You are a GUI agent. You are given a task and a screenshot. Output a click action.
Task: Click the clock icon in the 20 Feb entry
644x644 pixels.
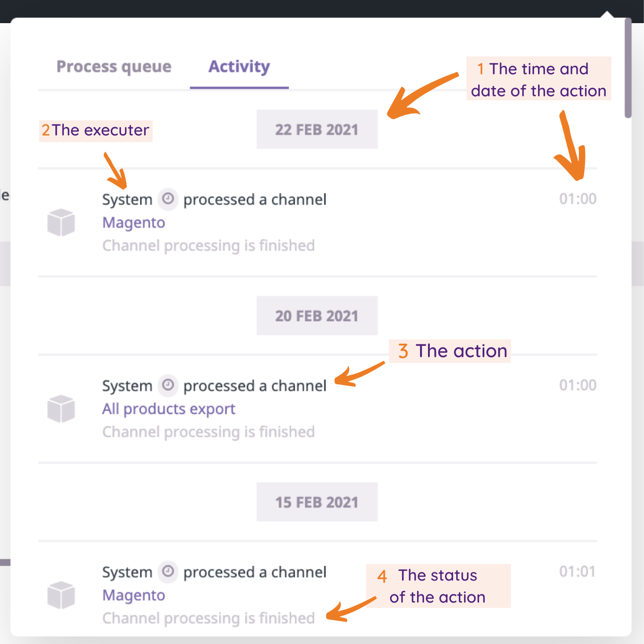tap(168, 385)
